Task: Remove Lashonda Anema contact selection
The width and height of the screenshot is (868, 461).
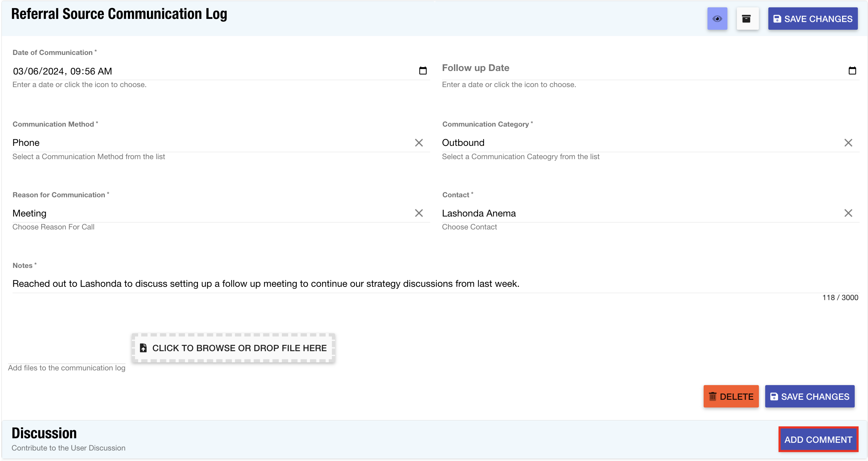Action: click(848, 213)
